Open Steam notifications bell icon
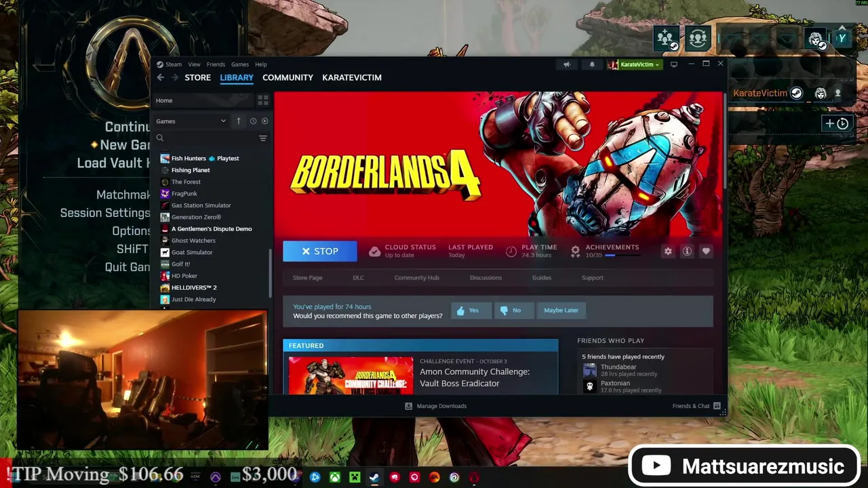Image resolution: width=868 pixels, height=488 pixels. coord(592,64)
